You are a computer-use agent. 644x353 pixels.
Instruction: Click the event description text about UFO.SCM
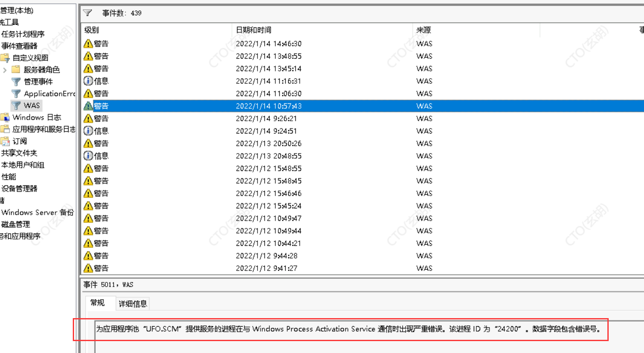[x=347, y=329]
